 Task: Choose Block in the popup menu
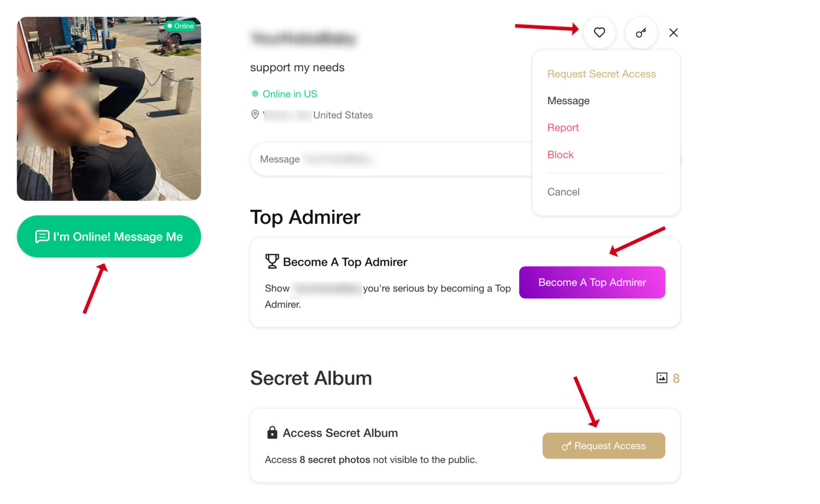560,154
